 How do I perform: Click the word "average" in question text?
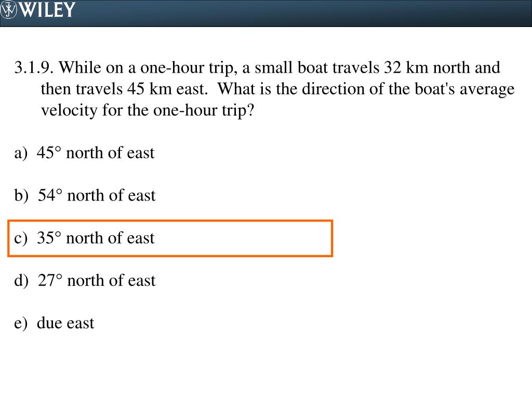[x=487, y=90]
